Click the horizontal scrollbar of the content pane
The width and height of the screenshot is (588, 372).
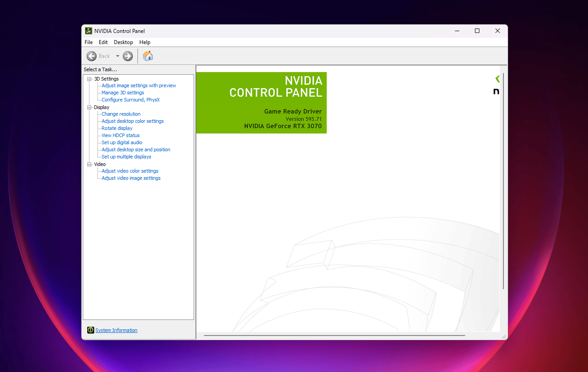point(334,336)
